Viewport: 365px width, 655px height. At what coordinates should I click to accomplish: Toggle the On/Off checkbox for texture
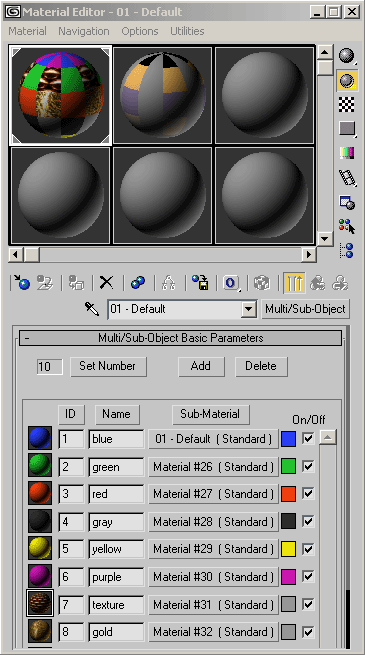pyautogui.click(x=308, y=604)
